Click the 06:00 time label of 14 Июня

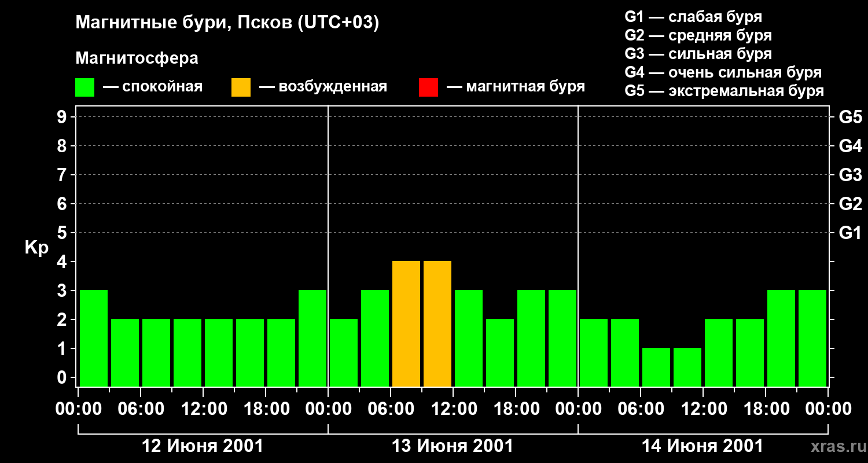coord(641,409)
